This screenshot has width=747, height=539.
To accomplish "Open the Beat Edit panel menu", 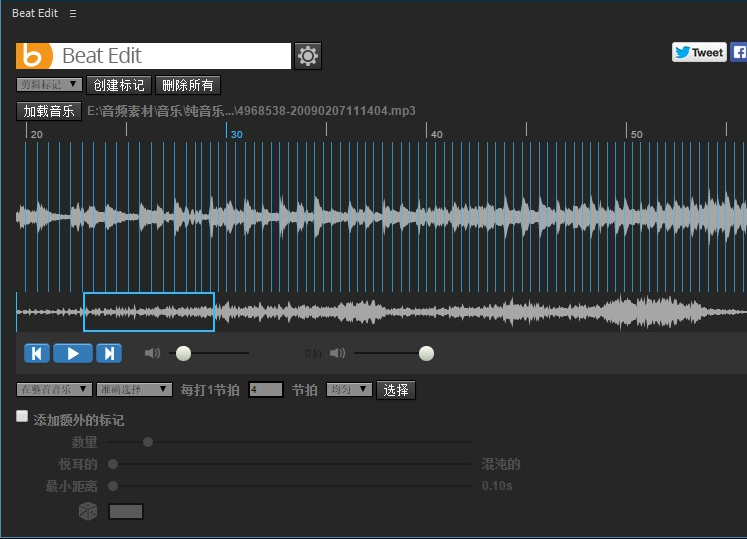I will (x=73, y=13).
